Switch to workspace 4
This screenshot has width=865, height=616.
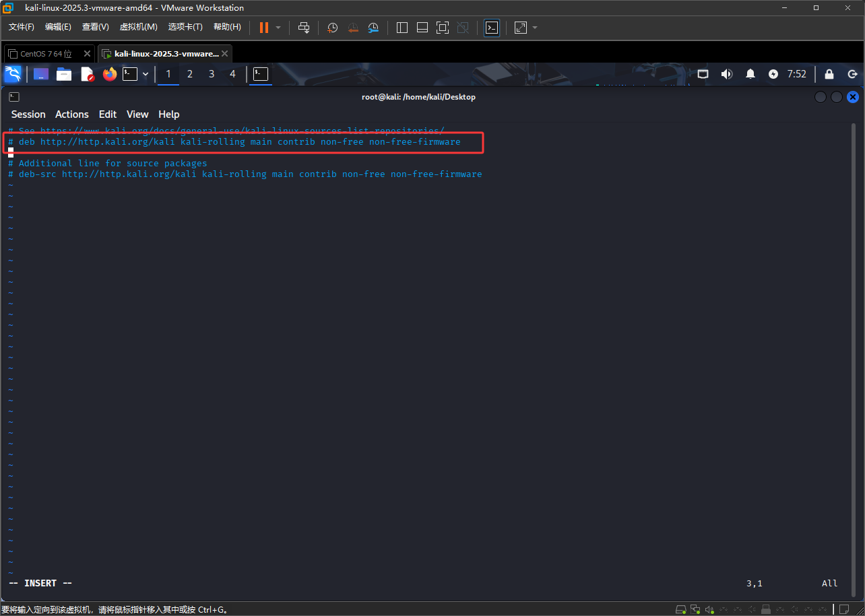click(233, 74)
